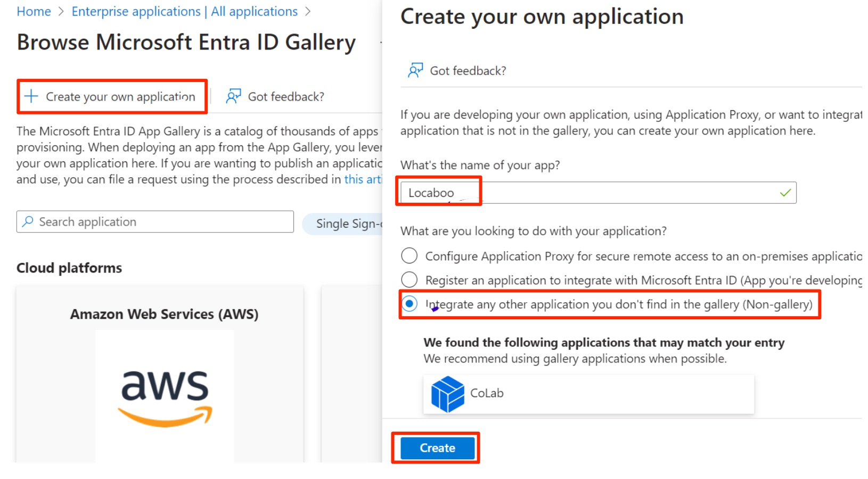
Task: Click breadcrumb chevron after All applications
Action: [x=308, y=11]
